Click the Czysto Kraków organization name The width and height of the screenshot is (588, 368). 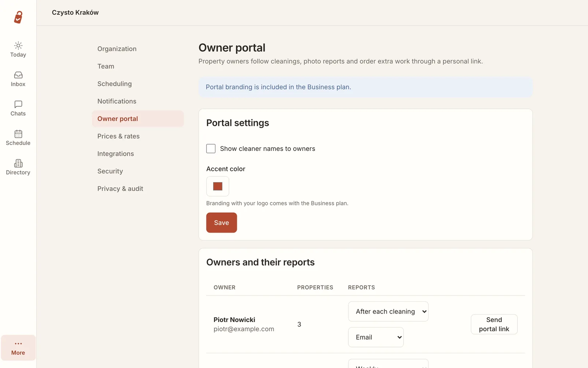coord(75,13)
